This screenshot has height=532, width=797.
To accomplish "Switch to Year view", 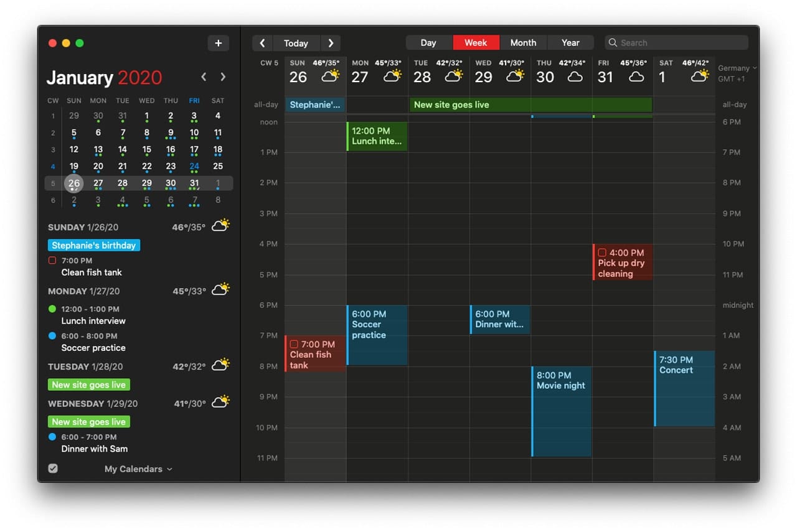I will [x=570, y=43].
